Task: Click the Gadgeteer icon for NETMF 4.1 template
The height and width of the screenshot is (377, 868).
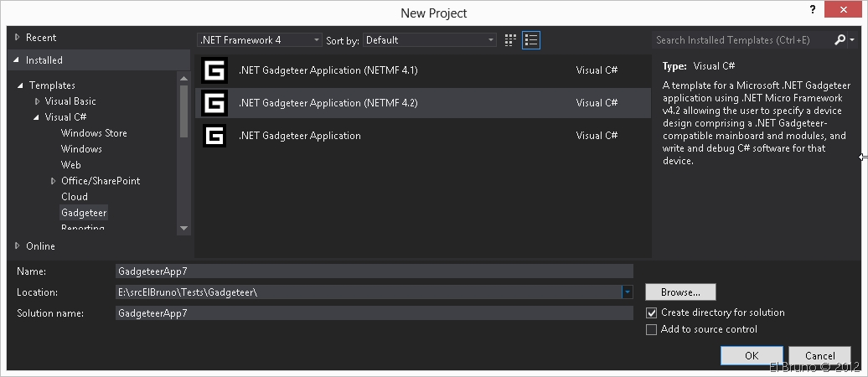Action: [214, 70]
